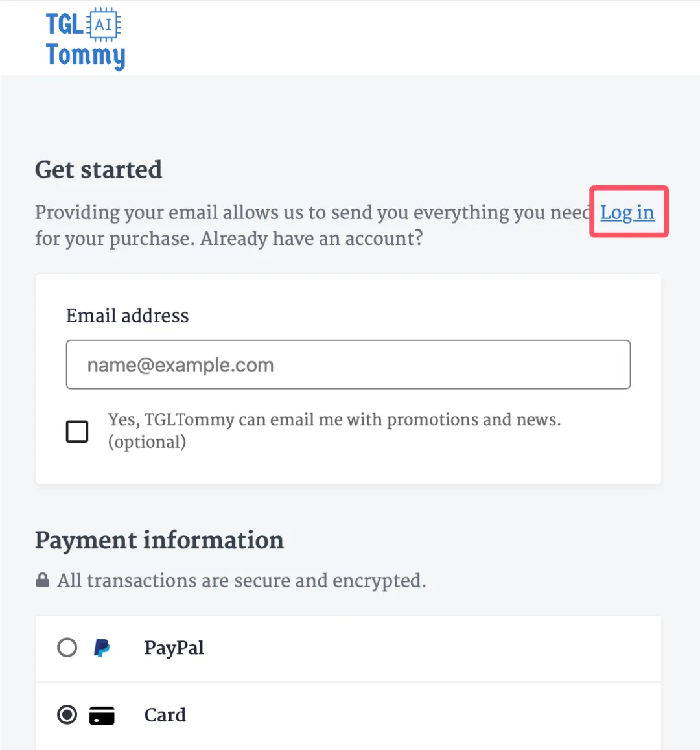Focus the Email address input field

click(348, 364)
